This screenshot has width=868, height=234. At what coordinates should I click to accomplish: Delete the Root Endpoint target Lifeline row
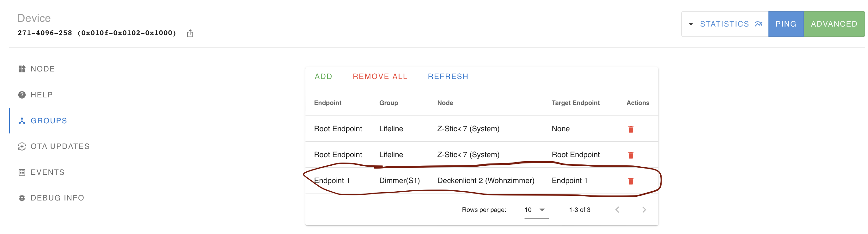click(x=630, y=155)
